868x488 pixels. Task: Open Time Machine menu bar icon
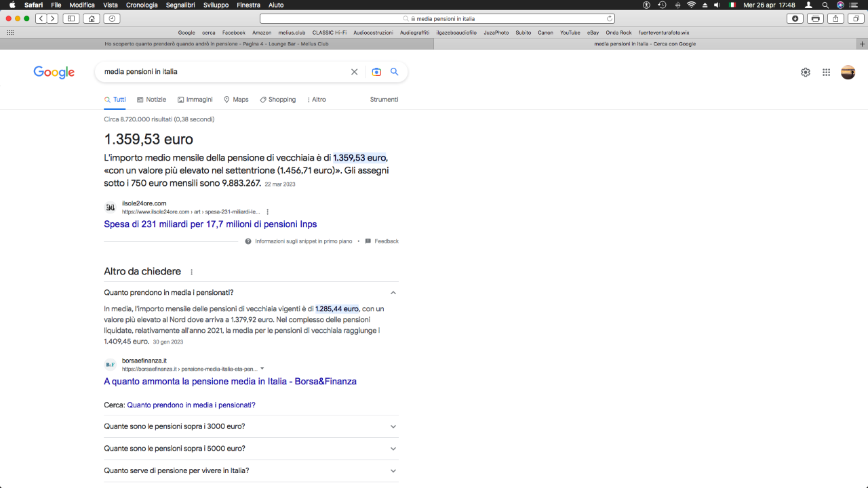(x=662, y=5)
